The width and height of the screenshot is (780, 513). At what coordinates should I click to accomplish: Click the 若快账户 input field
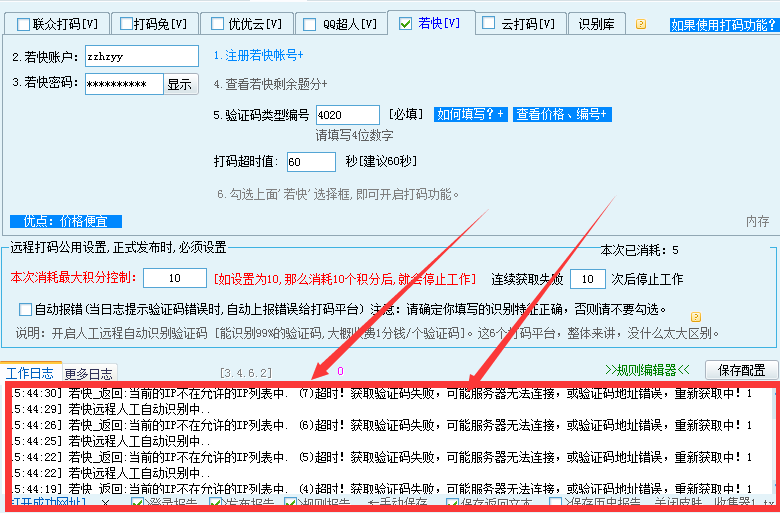point(142,56)
